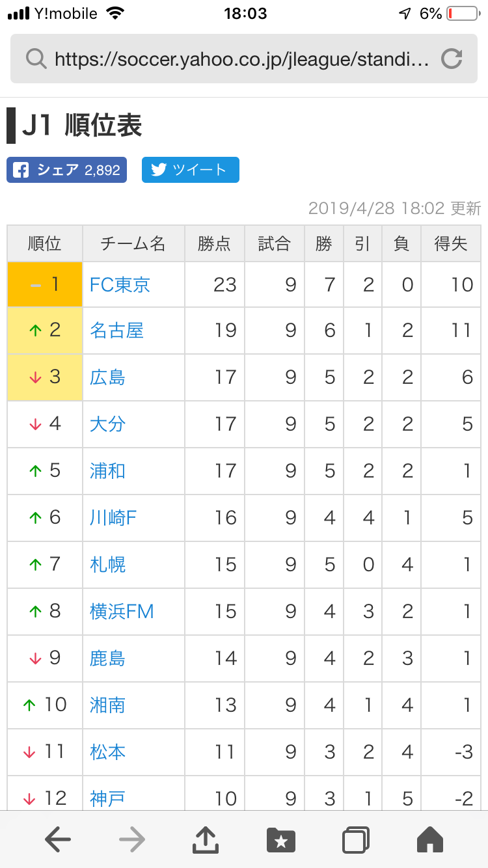Open the 名古屋 team link
Screen dimensions: 488x868
pos(116,331)
